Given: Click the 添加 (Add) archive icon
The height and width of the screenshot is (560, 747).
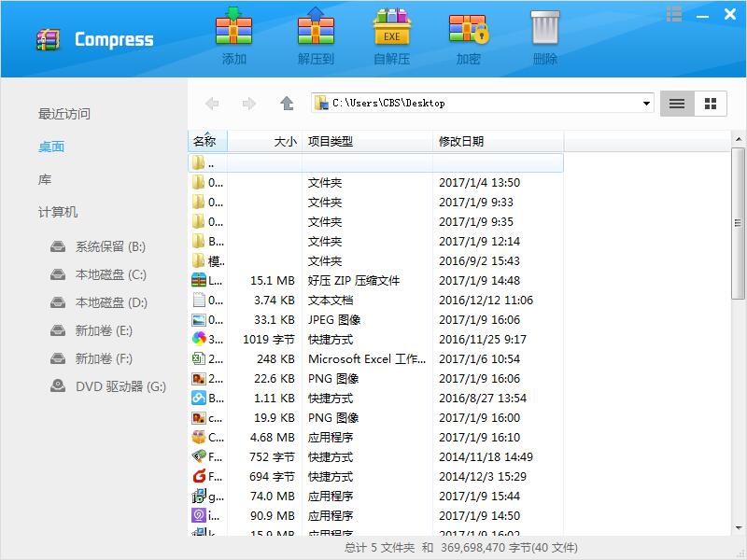Looking at the screenshot, I should click(x=233, y=26).
